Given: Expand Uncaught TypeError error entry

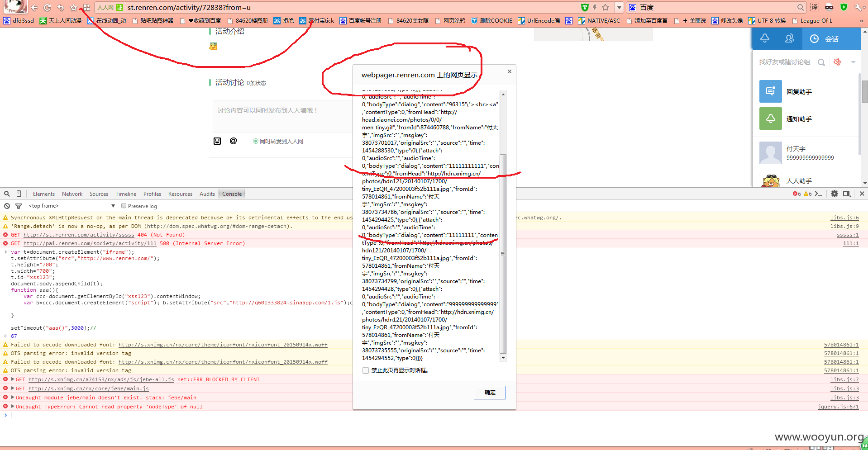Looking at the screenshot, I should coord(13,407).
